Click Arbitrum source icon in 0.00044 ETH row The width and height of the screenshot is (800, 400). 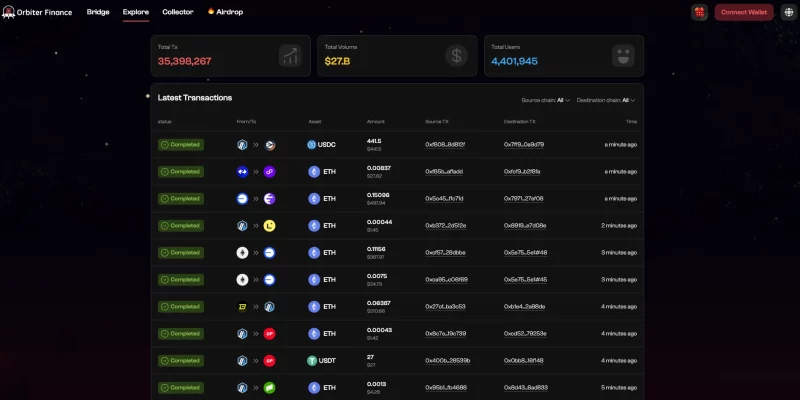point(242,226)
